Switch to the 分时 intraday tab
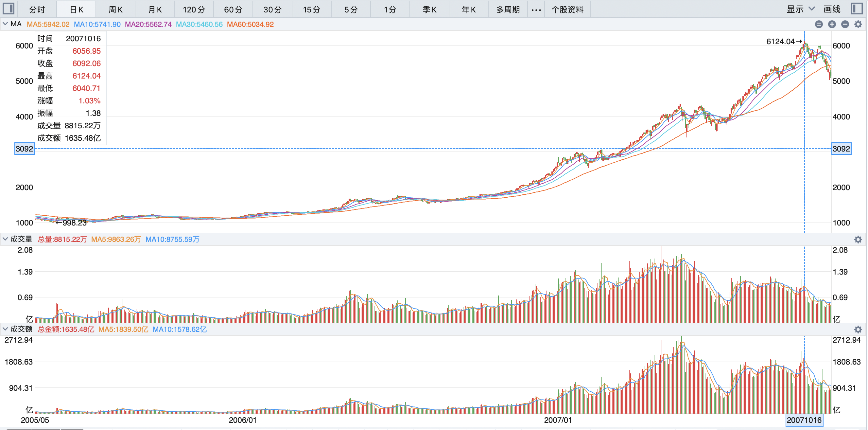Image resolution: width=868 pixels, height=430 pixels. [37, 9]
